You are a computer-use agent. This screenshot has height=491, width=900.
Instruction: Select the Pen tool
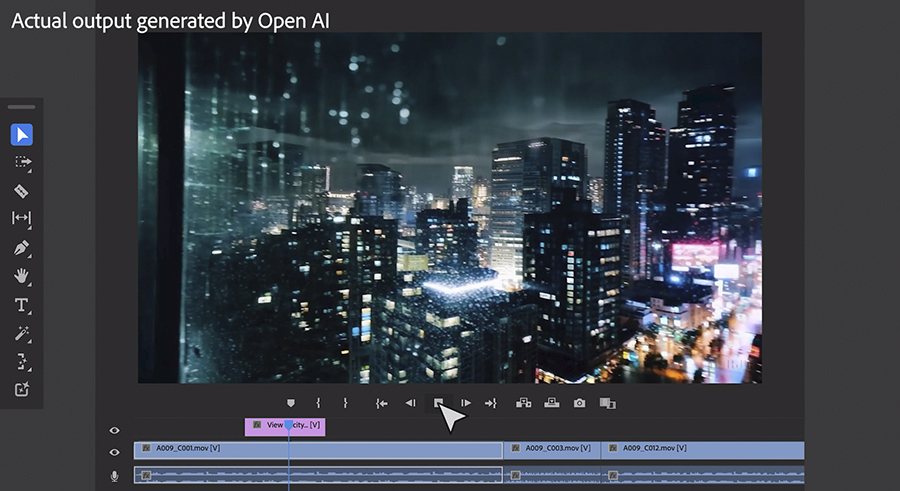[x=22, y=249]
